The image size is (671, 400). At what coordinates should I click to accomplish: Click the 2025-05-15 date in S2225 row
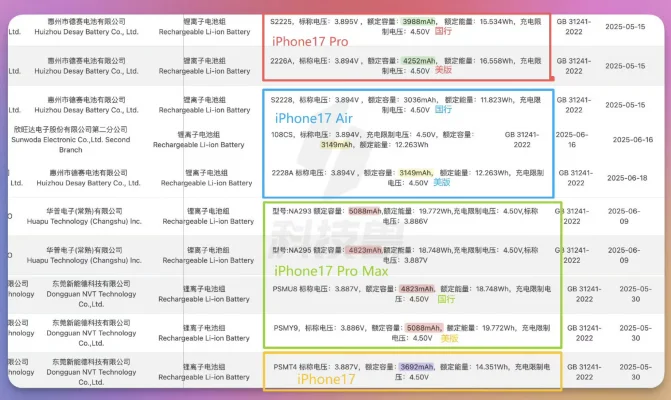pyautogui.click(x=625, y=27)
